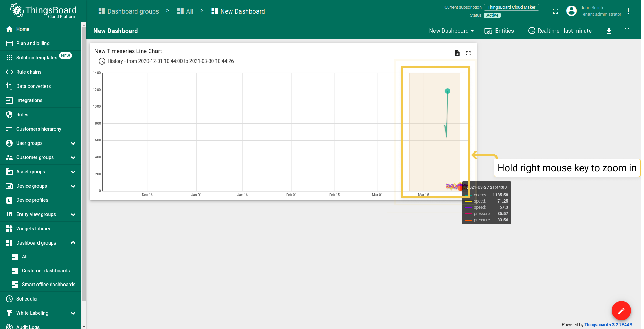Click the widget fullscreen icon
The height and width of the screenshot is (329, 644).
[468, 53]
